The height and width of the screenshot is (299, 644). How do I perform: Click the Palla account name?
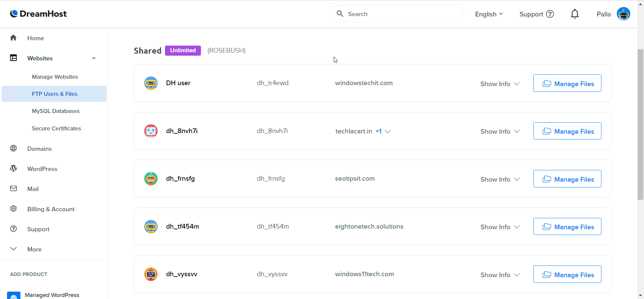click(604, 14)
